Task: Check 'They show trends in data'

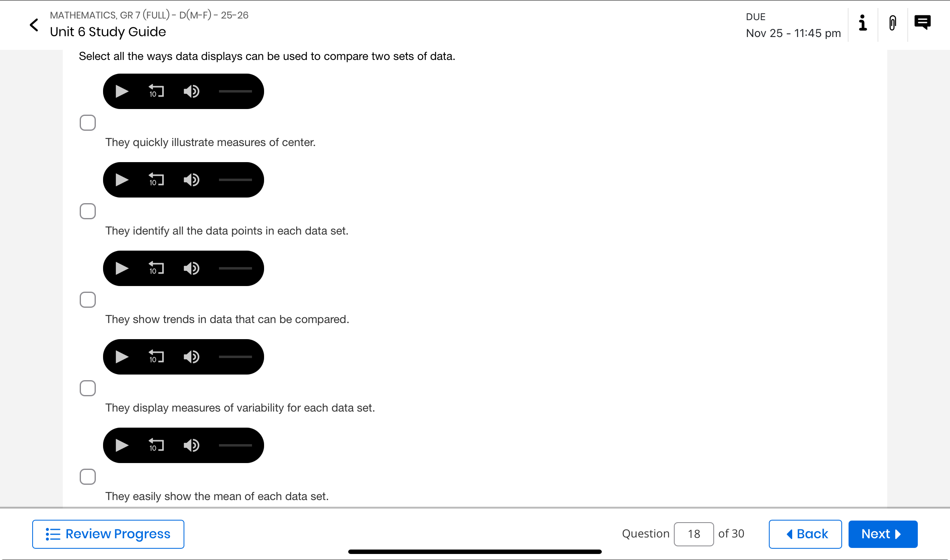Action: click(x=88, y=300)
